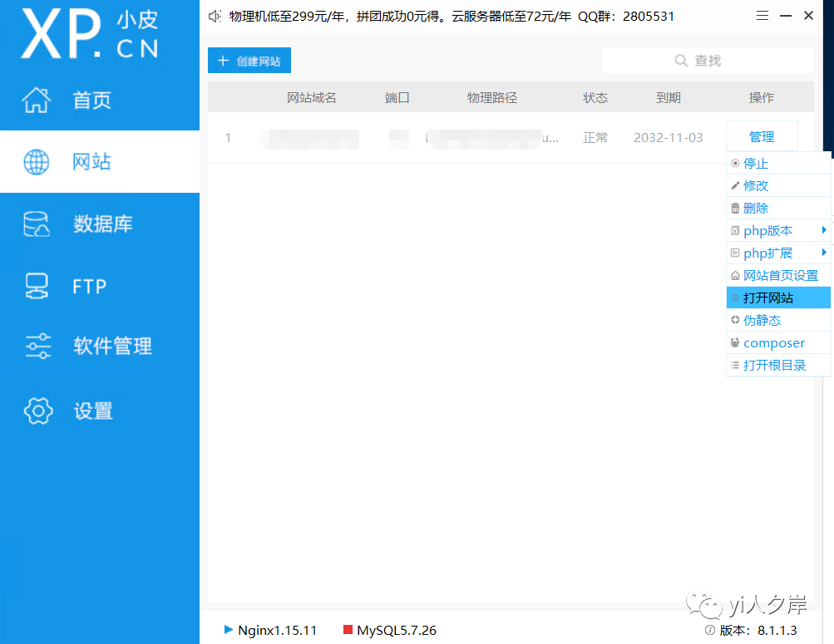The width and height of the screenshot is (834, 644).
Task: Click the Nginx1.15.11 running indicator
Action: click(229, 630)
